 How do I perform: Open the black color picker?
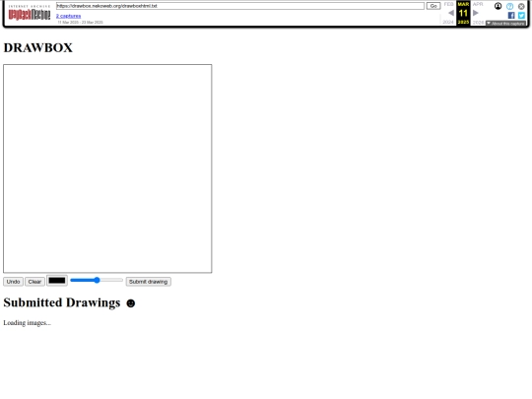click(x=57, y=281)
